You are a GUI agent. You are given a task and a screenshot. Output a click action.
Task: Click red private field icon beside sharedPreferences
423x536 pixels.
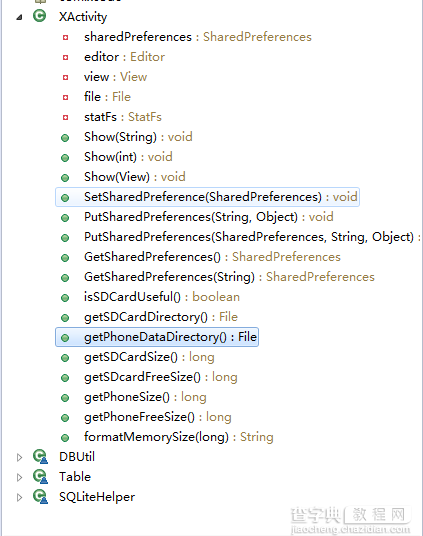pos(65,37)
